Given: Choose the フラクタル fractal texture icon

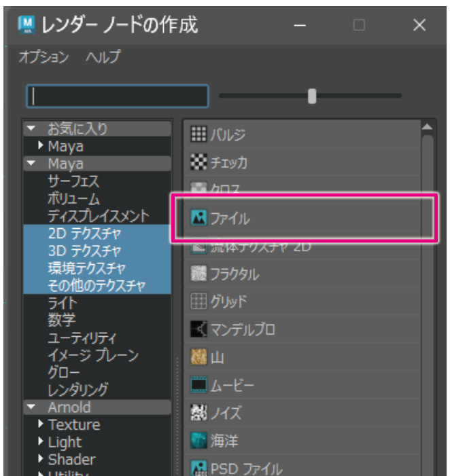Looking at the screenshot, I should pos(198,274).
